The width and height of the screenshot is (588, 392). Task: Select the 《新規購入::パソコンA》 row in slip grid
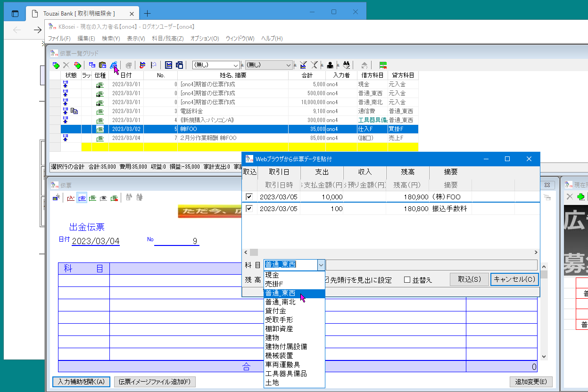[234, 120]
